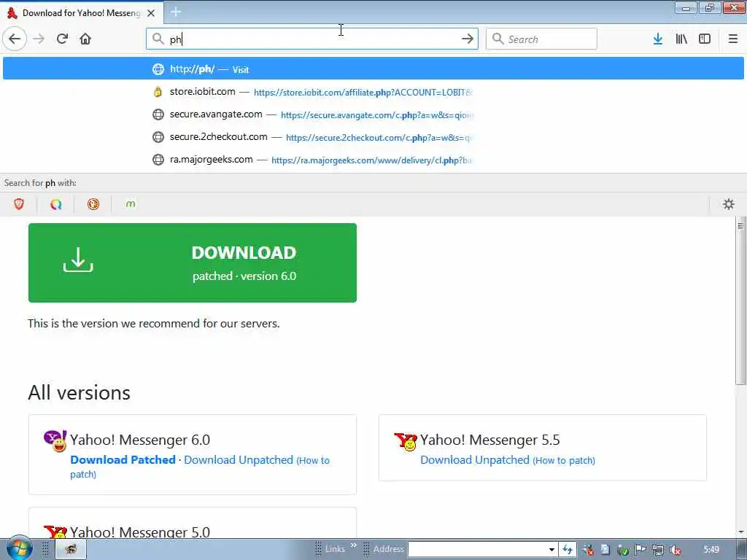Click the page vertical scrollbar thumb

(740, 301)
